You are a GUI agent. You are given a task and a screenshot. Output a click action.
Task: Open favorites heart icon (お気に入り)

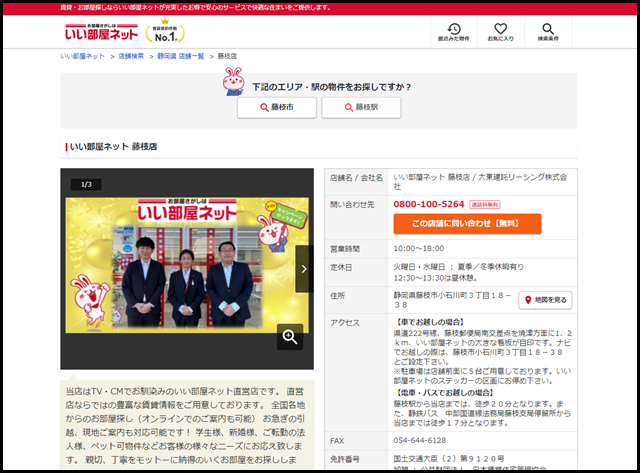click(500, 32)
